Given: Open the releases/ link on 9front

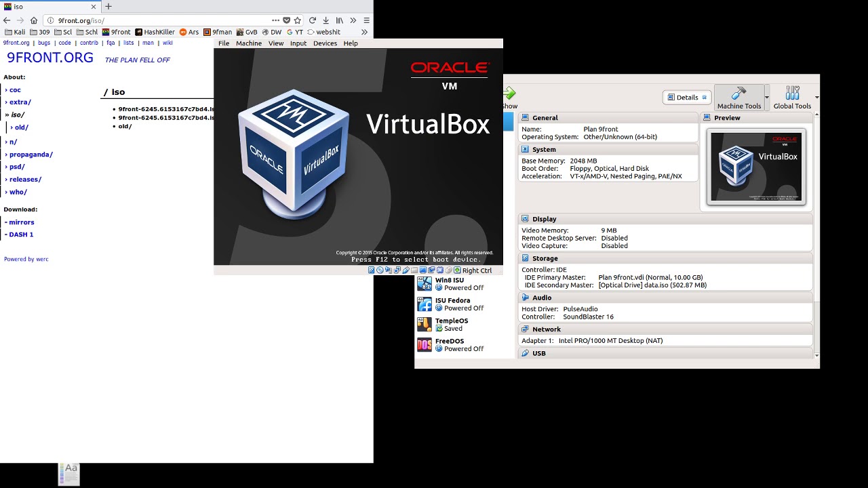Looking at the screenshot, I should 25,180.
